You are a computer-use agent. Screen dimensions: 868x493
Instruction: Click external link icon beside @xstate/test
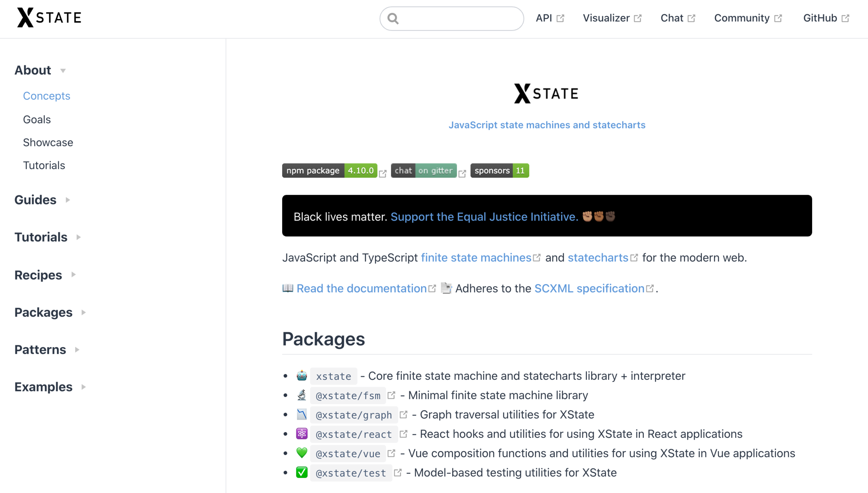(397, 473)
